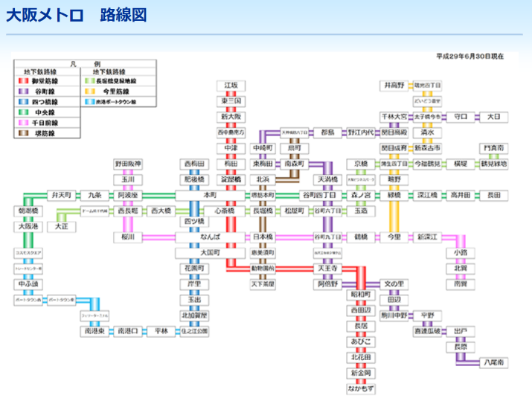This screenshot has width=532, height=407.
Task: Click the 八尾南 terminal station box
Action: 494,362
